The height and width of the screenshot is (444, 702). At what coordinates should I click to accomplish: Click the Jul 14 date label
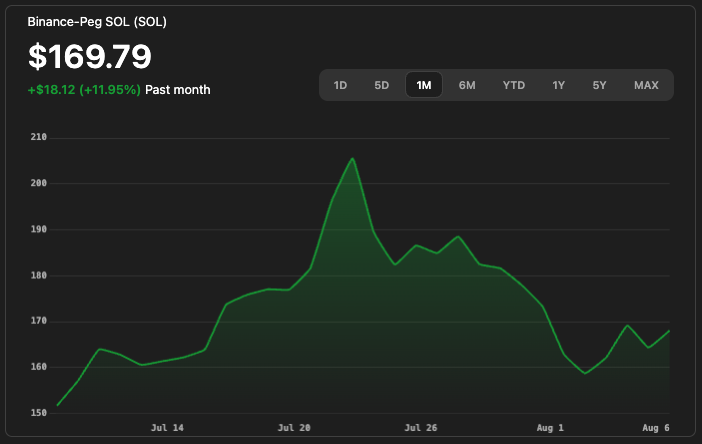point(167,428)
